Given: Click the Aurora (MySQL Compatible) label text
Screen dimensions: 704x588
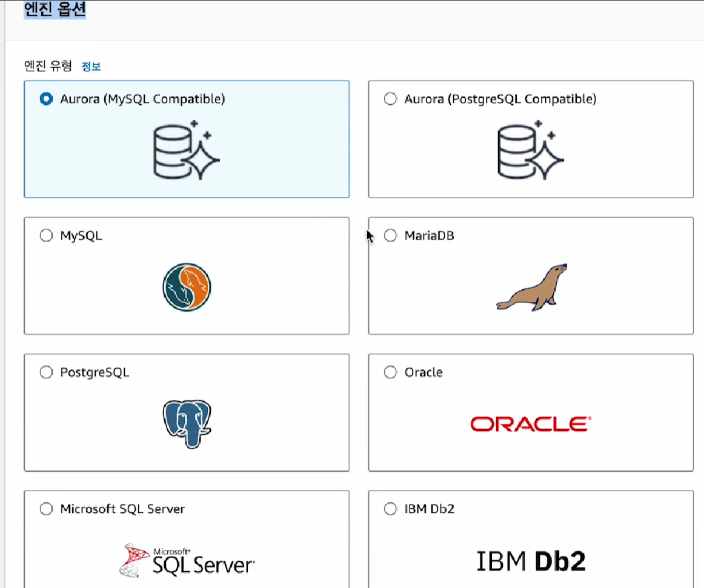Looking at the screenshot, I should [142, 99].
